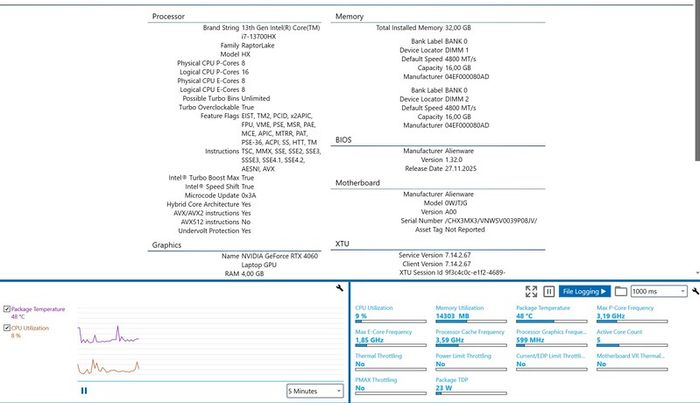Click graphics RAM '4,00 GB' value
The height and width of the screenshot is (403, 700).
pos(253,274)
